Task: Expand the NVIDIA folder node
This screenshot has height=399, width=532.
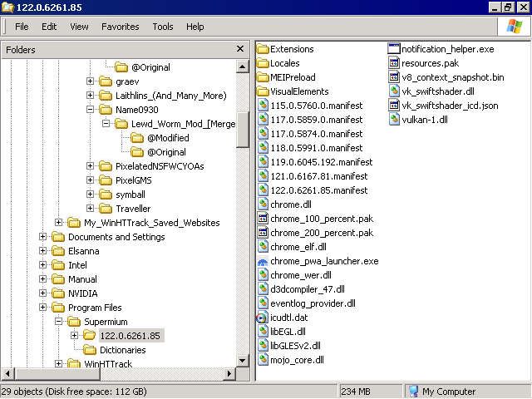Action: pos(42,293)
